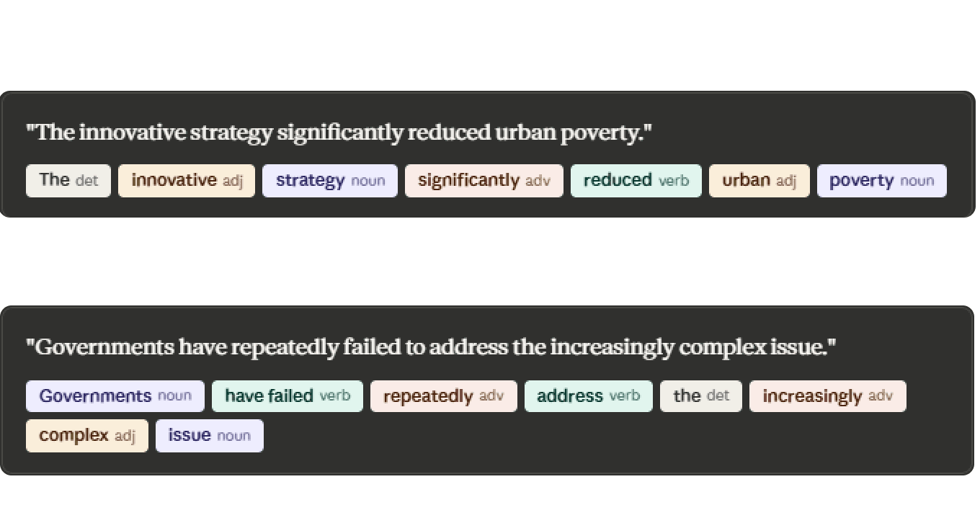
Task: Select the 'repeatedly' adverb chip
Action: [x=443, y=396]
